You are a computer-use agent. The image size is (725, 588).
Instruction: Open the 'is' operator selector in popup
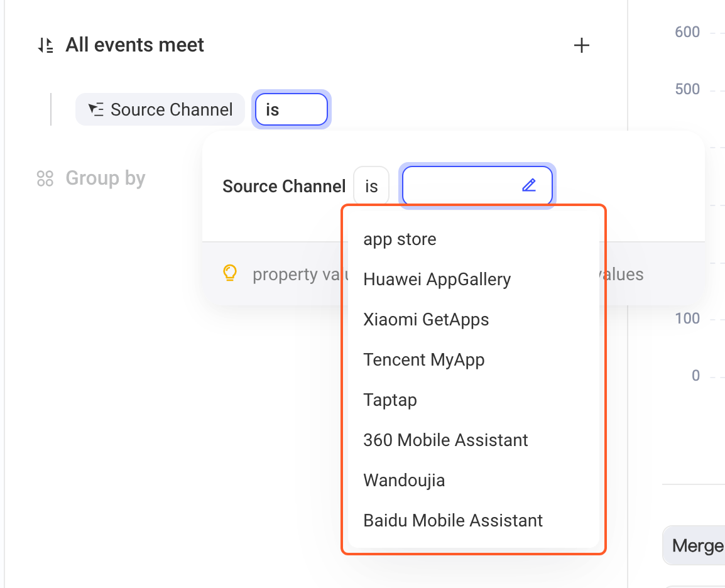click(x=371, y=186)
